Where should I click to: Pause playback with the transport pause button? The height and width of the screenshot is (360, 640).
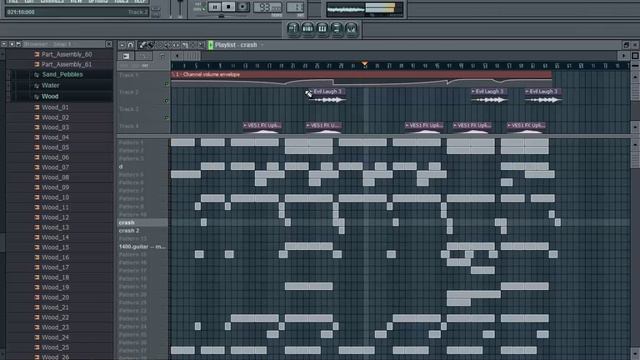coord(215,7)
